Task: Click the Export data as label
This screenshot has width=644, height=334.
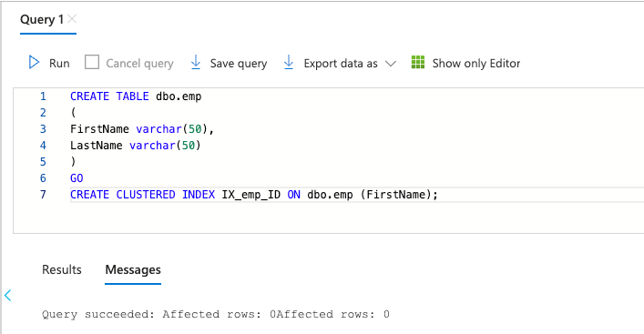Action: click(341, 64)
